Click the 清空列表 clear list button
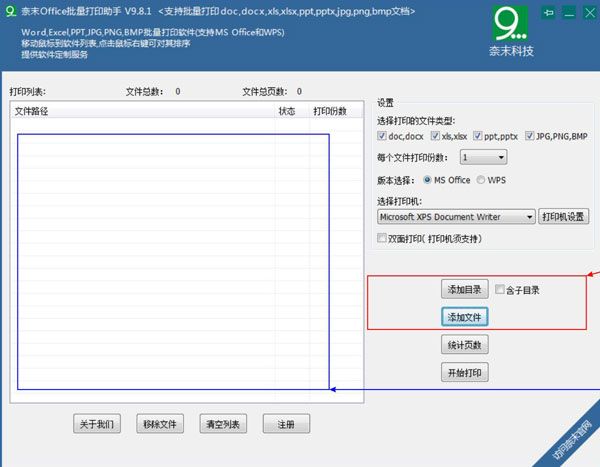Screen dimensions: 600x467 [223, 424]
